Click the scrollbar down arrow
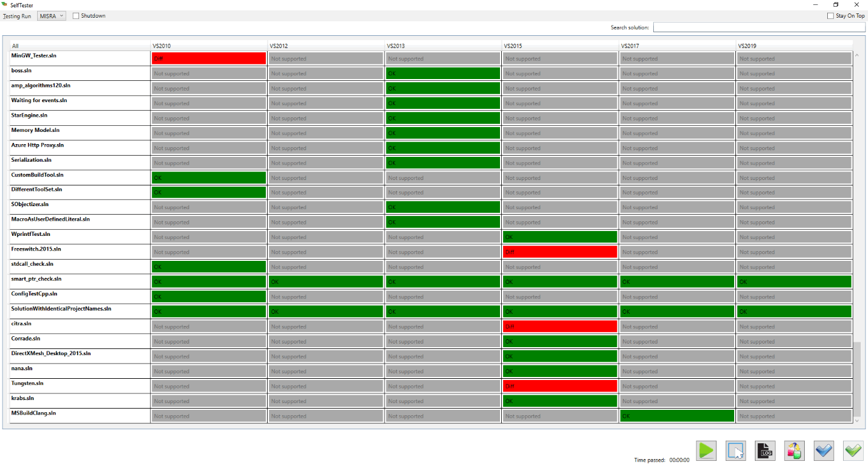Screen dimensions: 868x470 coord(858,420)
